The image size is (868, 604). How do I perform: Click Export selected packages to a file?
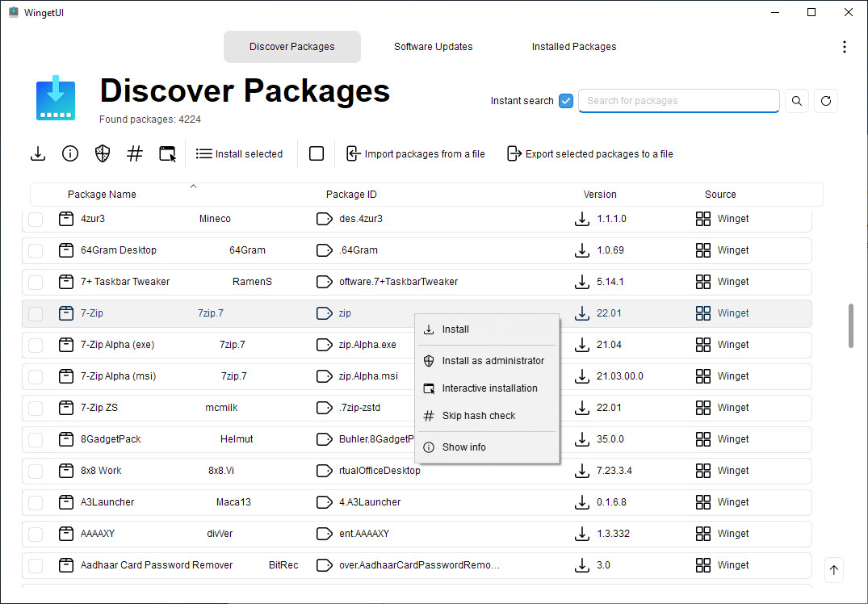590,153
